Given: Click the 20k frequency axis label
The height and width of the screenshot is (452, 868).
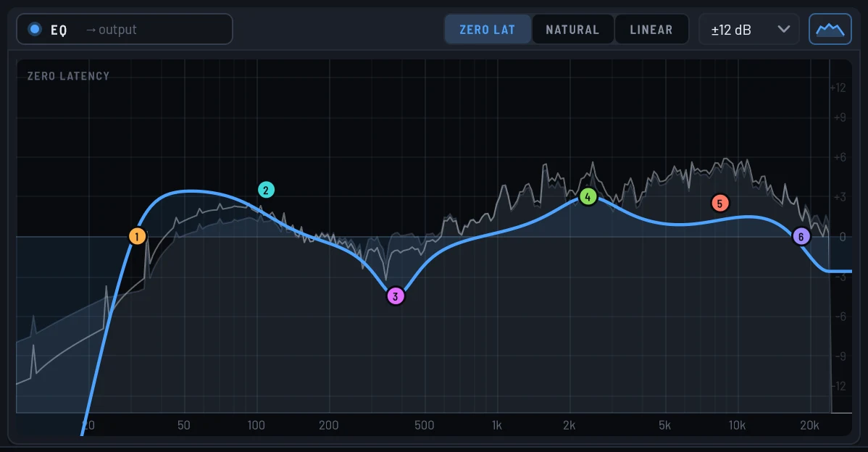Looking at the screenshot, I should coord(809,425).
